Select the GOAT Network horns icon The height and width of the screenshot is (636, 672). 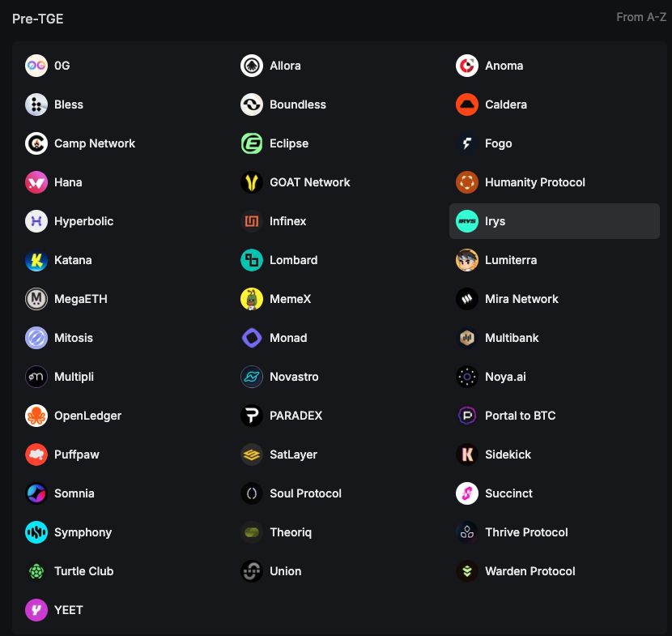[252, 182]
